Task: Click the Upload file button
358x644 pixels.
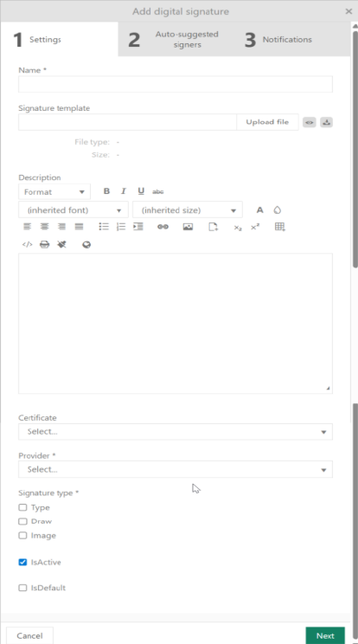Action: point(267,122)
